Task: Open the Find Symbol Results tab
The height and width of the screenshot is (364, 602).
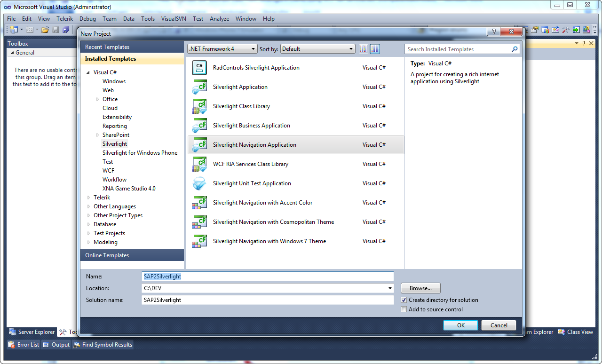Action: click(x=103, y=345)
